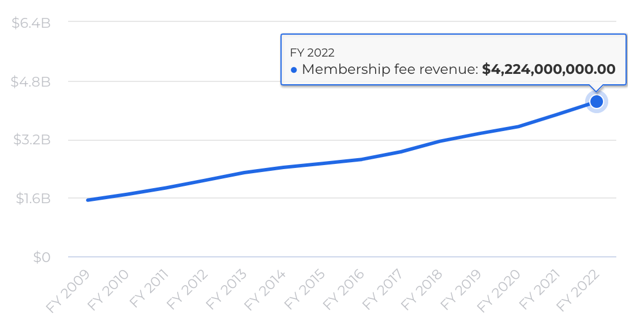
Task: Click the FY 2009 axis label
Action: coord(68,291)
